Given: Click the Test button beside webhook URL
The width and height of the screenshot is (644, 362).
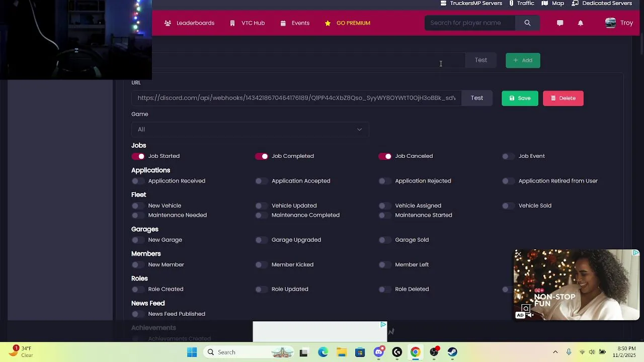Looking at the screenshot, I should (477, 98).
